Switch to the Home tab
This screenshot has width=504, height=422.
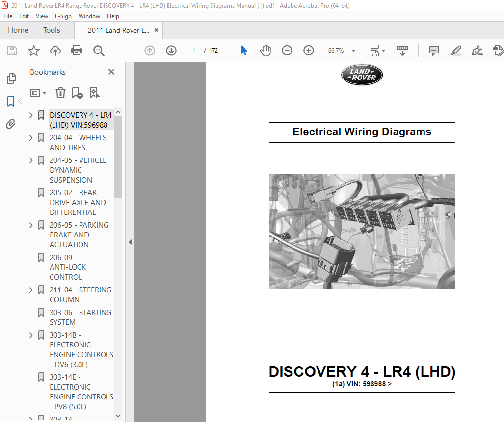pyautogui.click(x=18, y=30)
